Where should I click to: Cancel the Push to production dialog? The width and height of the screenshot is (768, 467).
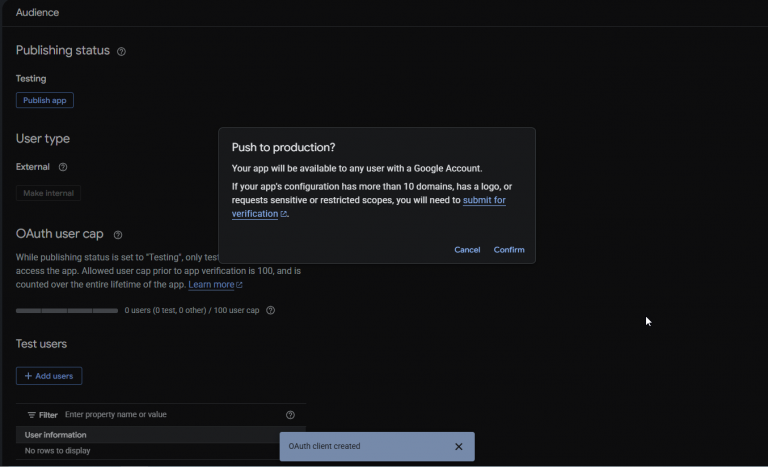(467, 249)
